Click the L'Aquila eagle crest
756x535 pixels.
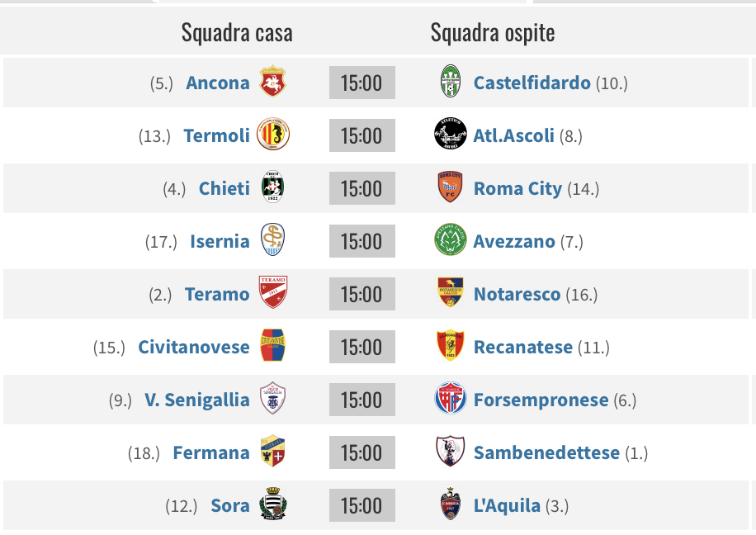451,504
